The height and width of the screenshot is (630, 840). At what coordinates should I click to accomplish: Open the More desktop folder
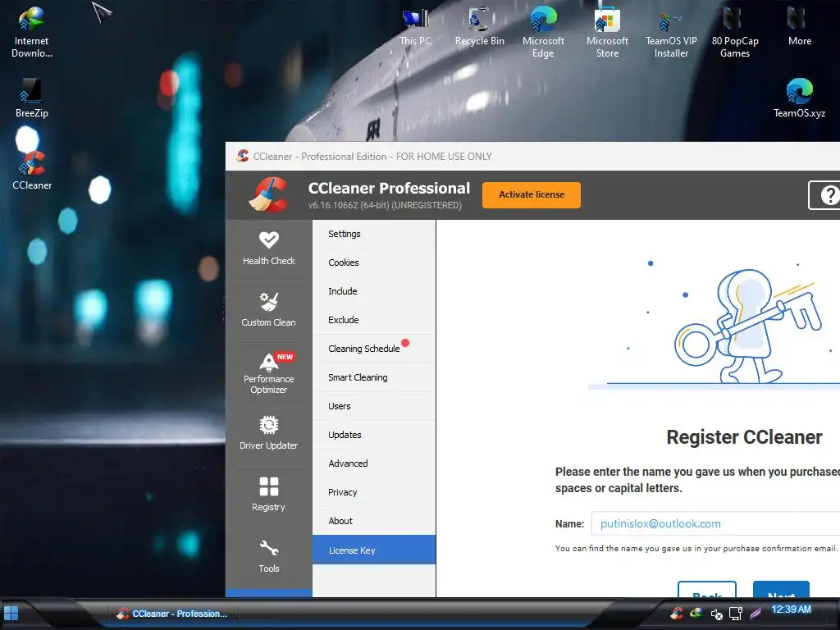click(x=799, y=27)
